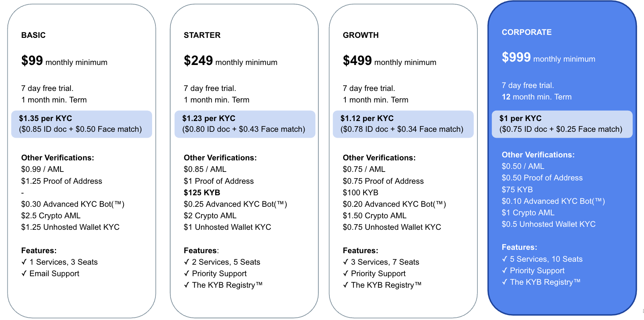Click the checkmark beside 3 Services, 7 Seats

coord(346,262)
